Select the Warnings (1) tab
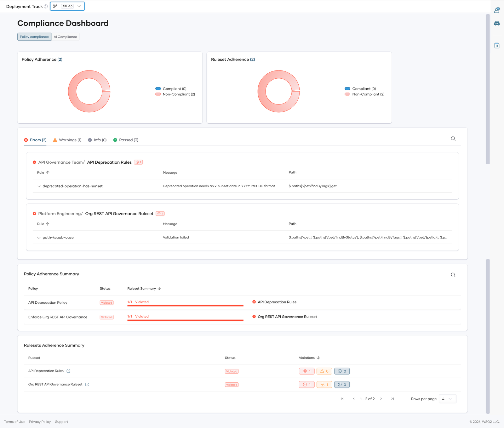 pos(67,140)
